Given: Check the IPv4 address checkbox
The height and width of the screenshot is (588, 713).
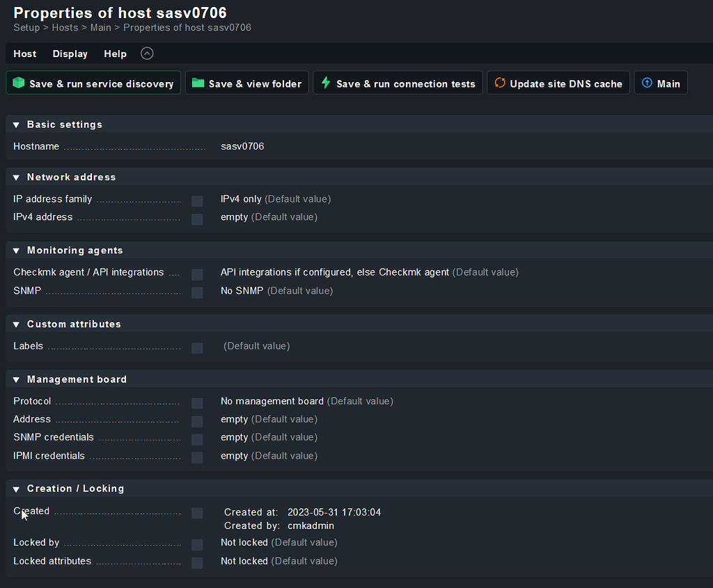Looking at the screenshot, I should coord(197,219).
